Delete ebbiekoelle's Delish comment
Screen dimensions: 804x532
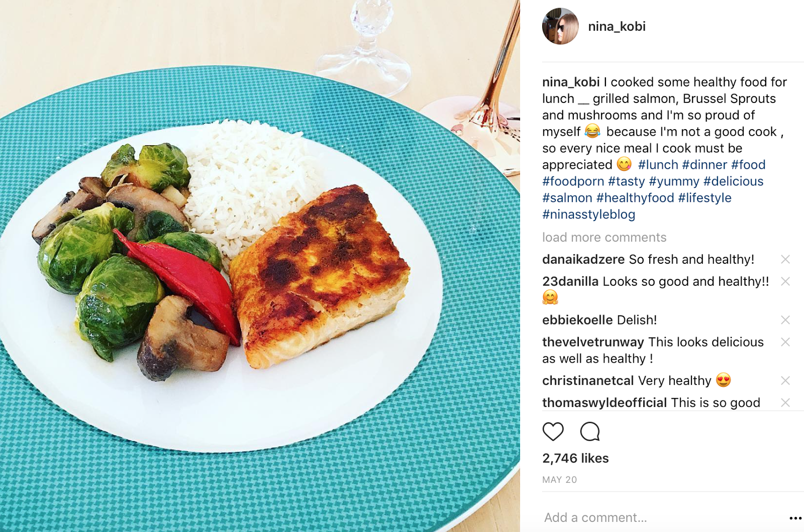[785, 320]
